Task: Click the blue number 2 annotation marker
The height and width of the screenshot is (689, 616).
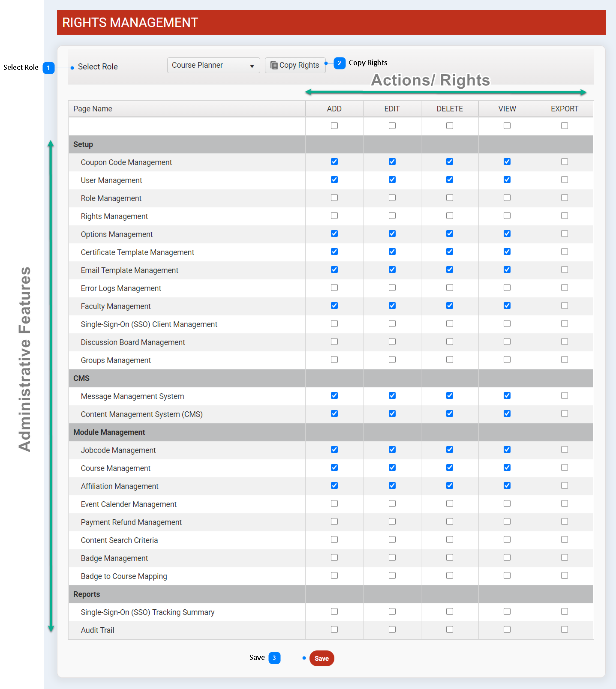Action: click(339, 63)
